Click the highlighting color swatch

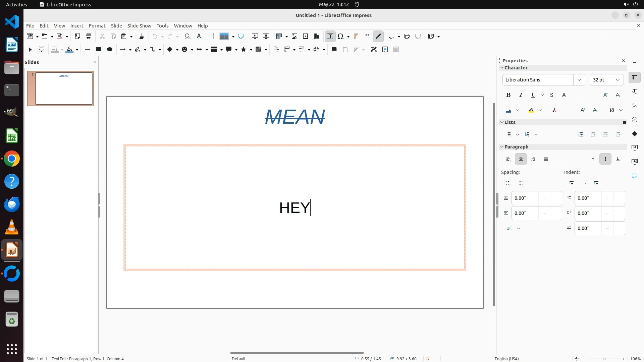[531, 110]
